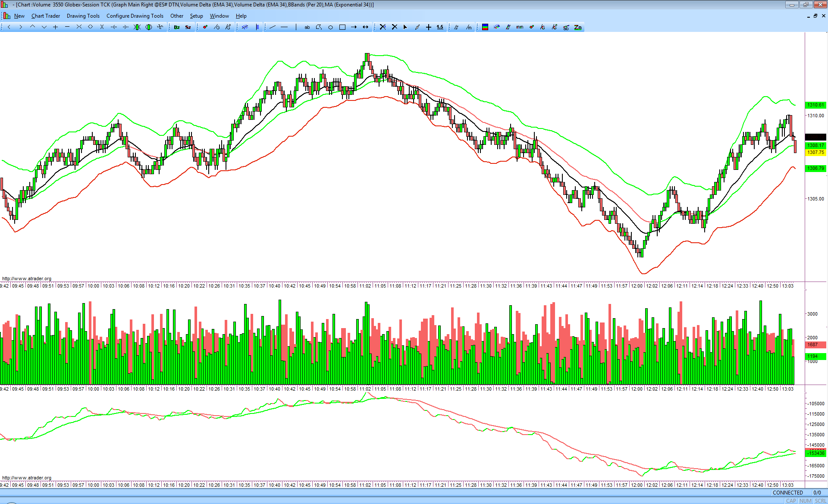Image resolution: width=828 pixels, height=504 pixels.
Task: Click the left angle bracket scroll-back icon
Action: (9, 27)
